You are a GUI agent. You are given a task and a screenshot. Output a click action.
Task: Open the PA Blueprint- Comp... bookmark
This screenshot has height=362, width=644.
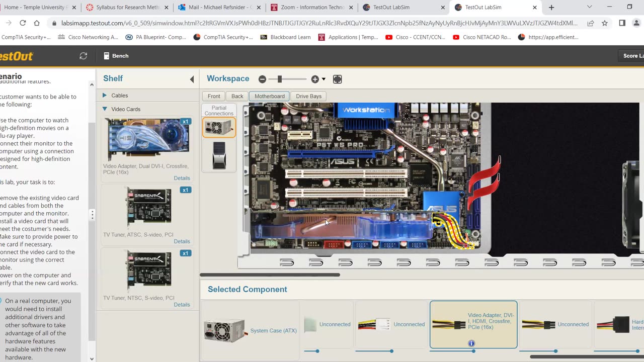coord(155,37)
